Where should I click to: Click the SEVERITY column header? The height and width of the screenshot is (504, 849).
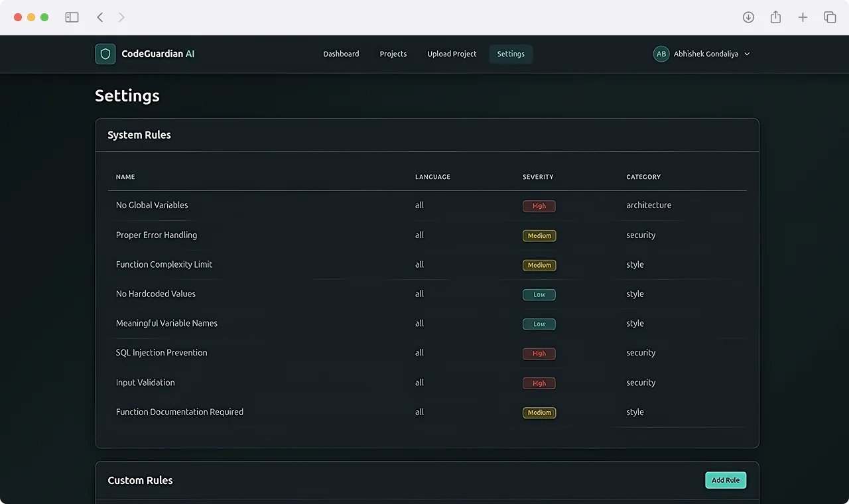538,177
